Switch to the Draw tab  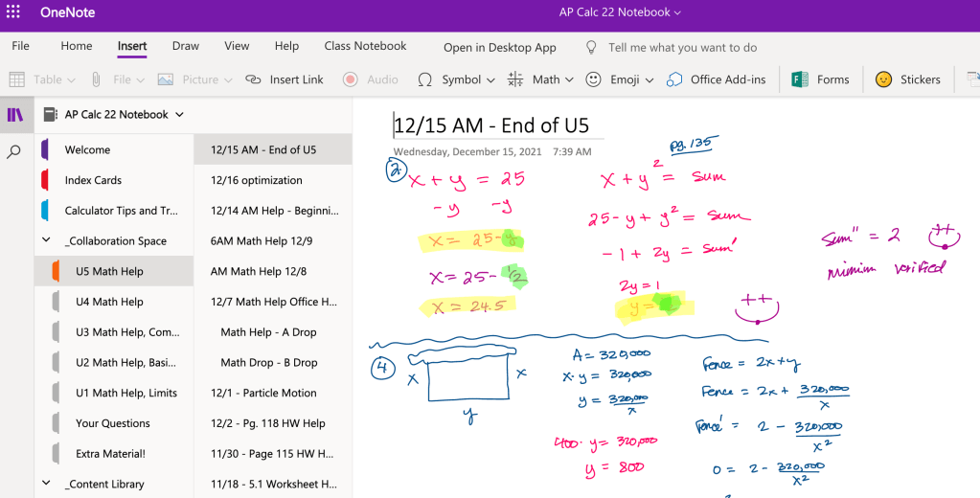[186, 46]
